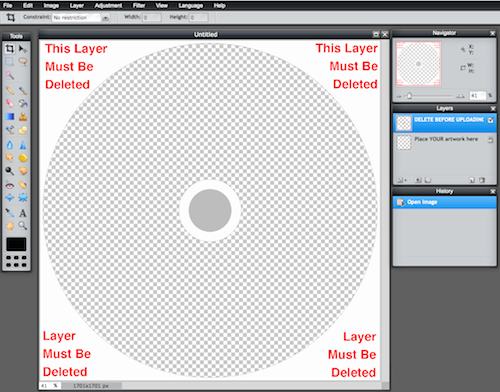This screenshot has width=500, height=392.
Task: Close the Navigator panel
Action: click(x=493, y=33)
